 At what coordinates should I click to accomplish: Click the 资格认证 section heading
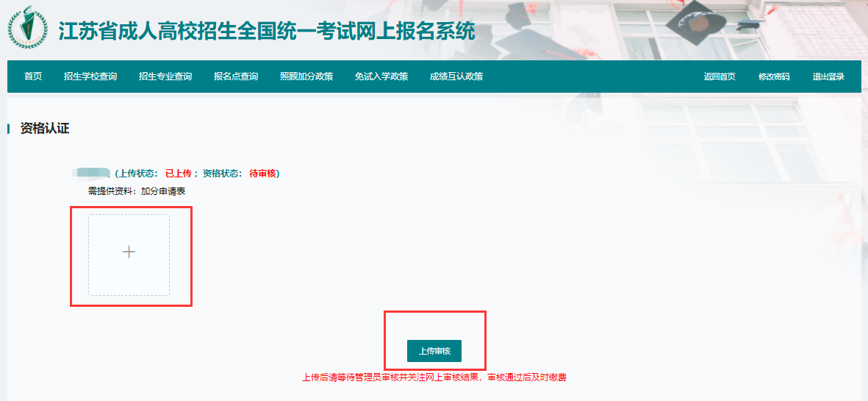(45, 129)
